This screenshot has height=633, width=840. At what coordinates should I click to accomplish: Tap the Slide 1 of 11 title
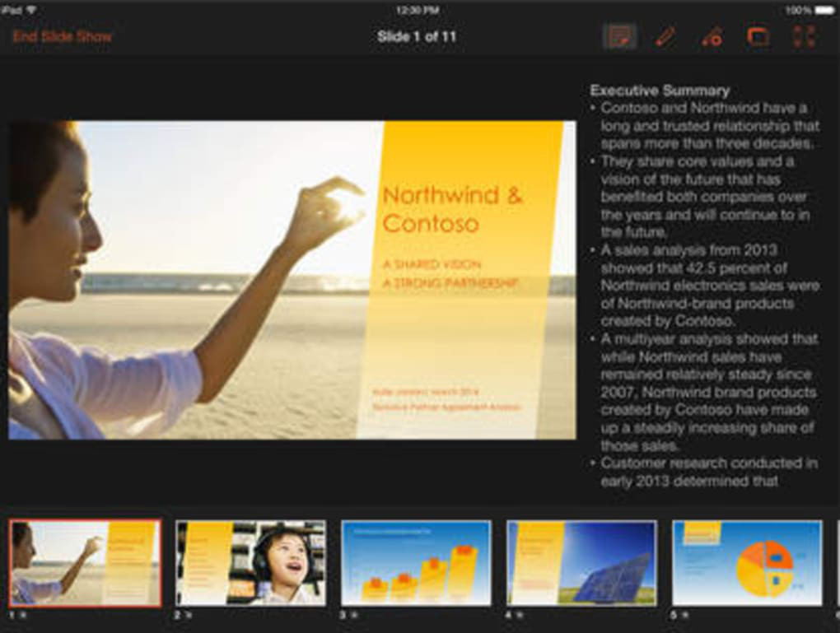pyautogui.click(x=416, y=36)
